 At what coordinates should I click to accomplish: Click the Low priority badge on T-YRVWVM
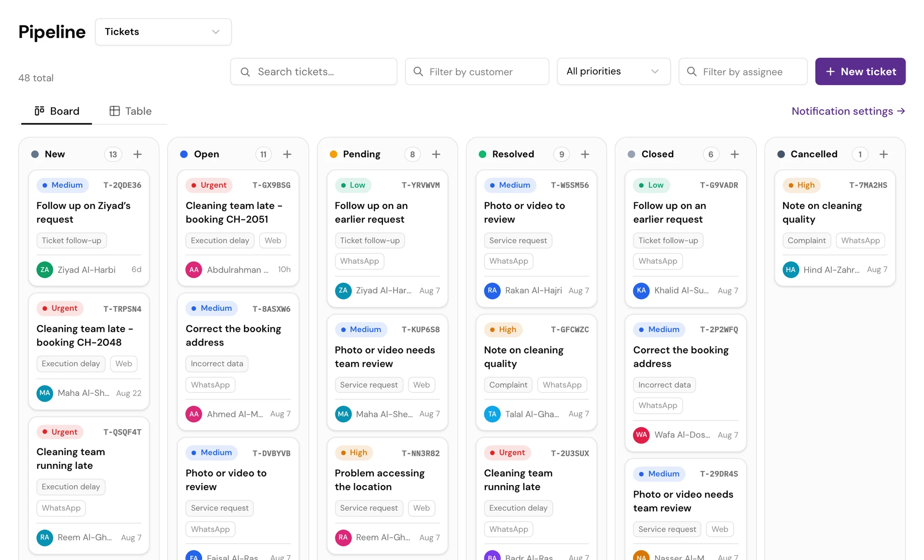pos(353,185)
